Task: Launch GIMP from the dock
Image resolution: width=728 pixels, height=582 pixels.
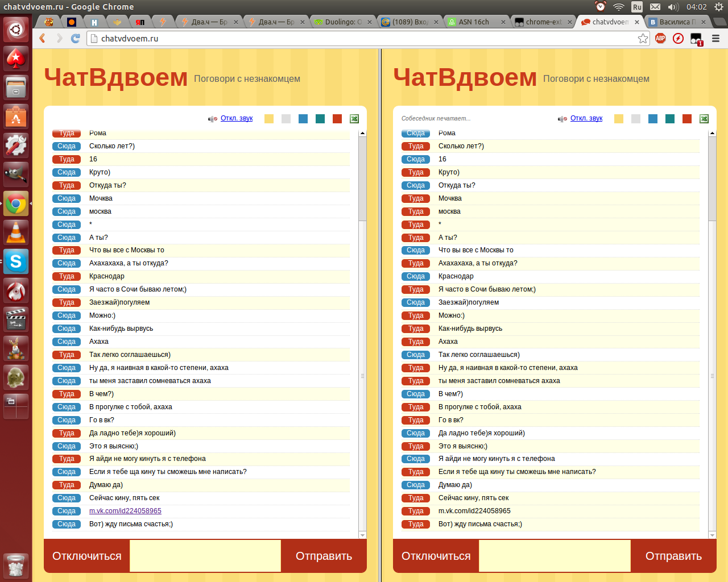Action: point(16,174)
